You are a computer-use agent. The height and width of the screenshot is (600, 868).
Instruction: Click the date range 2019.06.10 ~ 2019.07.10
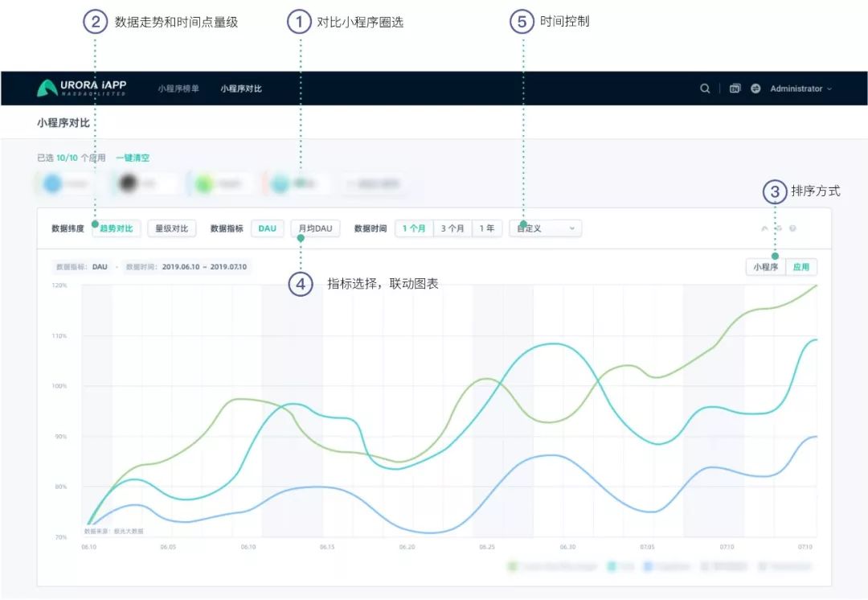pos(204,266)
